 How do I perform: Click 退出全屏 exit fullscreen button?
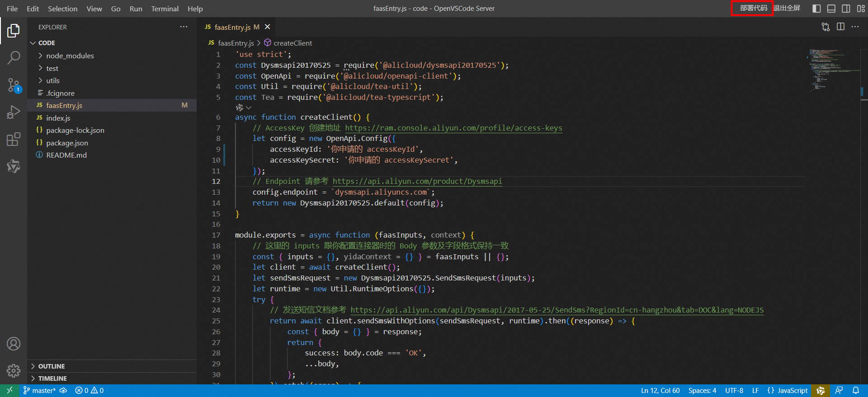click(x=787, y=8)
